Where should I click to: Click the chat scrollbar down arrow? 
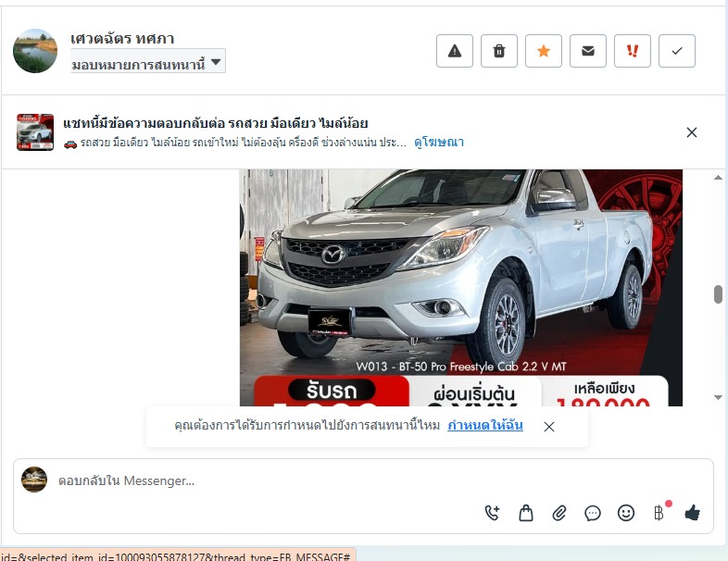click(x=718, y=397)
